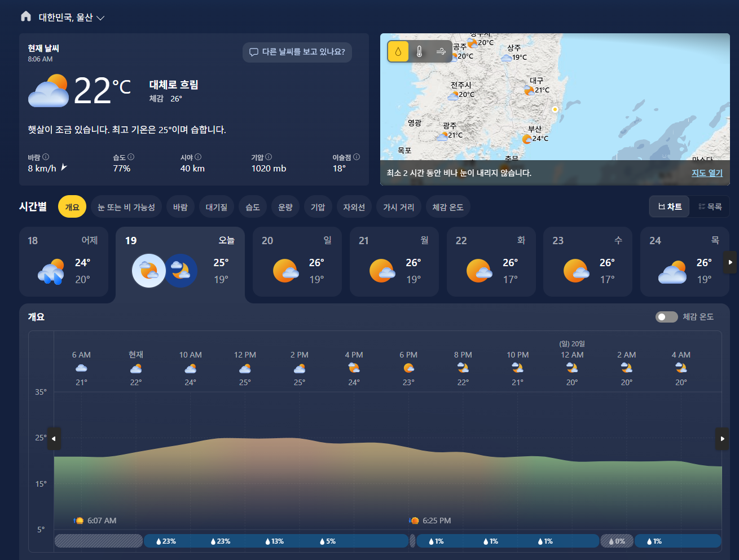Click the info icon next to 기압

(x=269, y=157)
